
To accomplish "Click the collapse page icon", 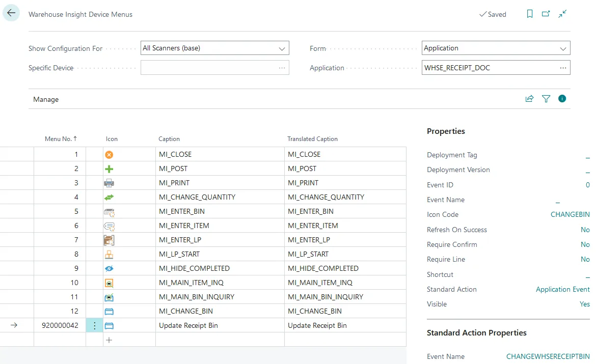I will [562, 14].
